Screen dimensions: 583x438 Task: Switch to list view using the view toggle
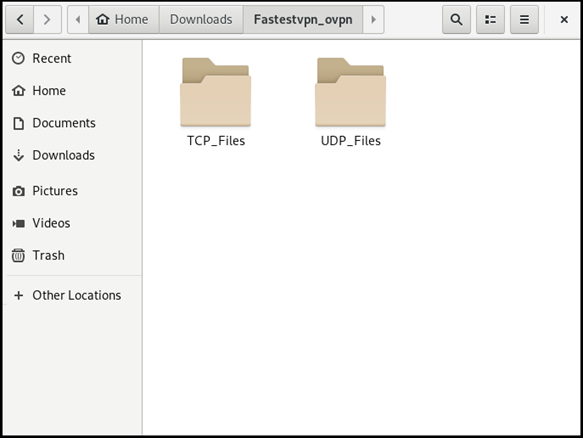[x=490, y=19]
